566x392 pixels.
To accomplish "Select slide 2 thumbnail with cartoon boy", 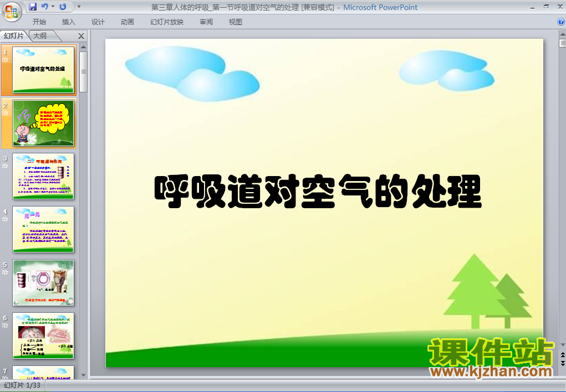I will tap(43, 123).
